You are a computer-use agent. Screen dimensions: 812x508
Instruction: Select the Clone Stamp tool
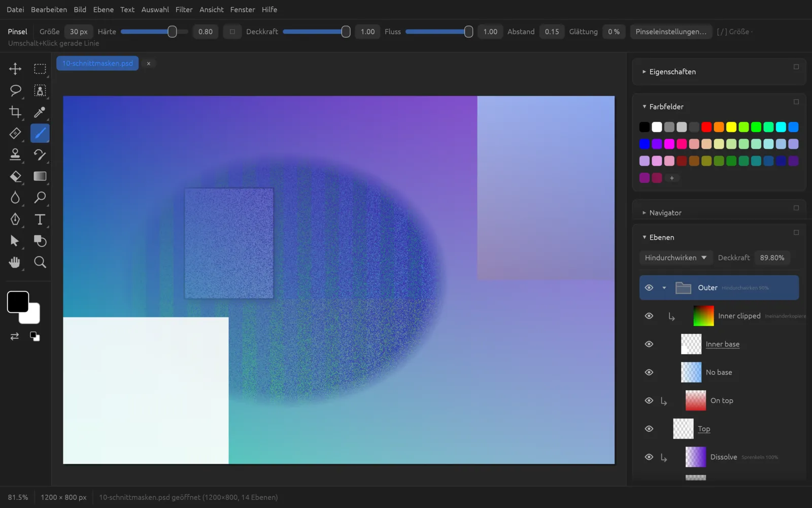[x=15, y=154]
